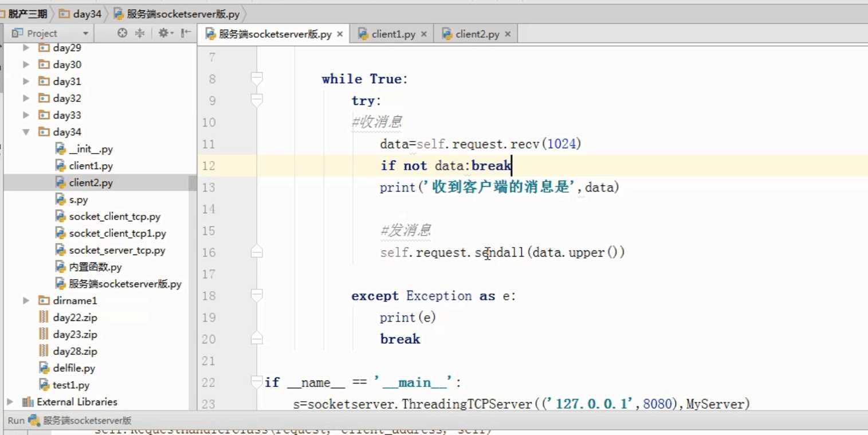Click the Run tool window label
868x435 pixels.
pos(16,420)
